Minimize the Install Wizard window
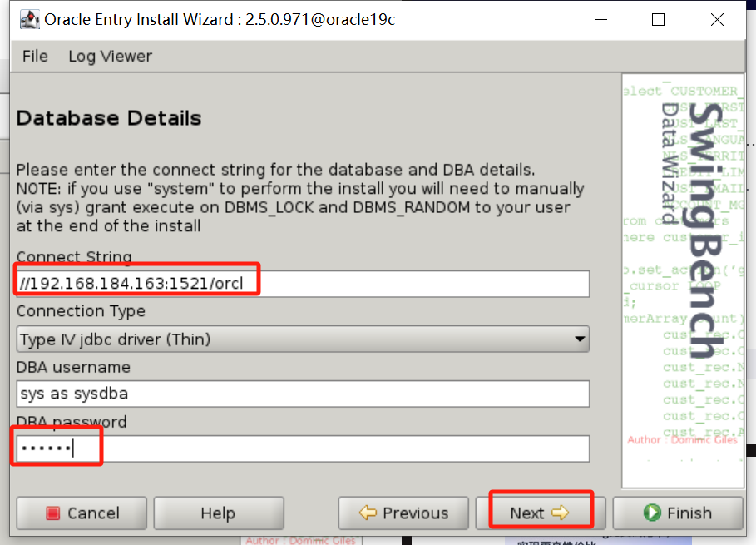 600,20
